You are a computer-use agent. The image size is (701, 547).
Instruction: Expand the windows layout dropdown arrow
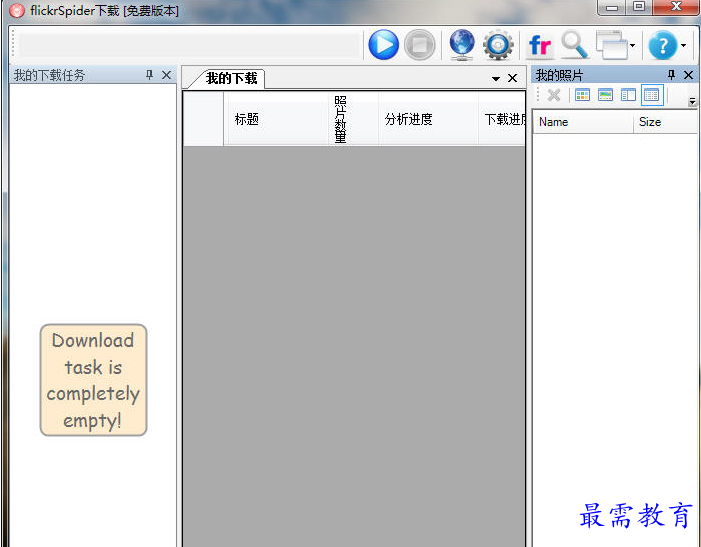[x=633, y=45]
